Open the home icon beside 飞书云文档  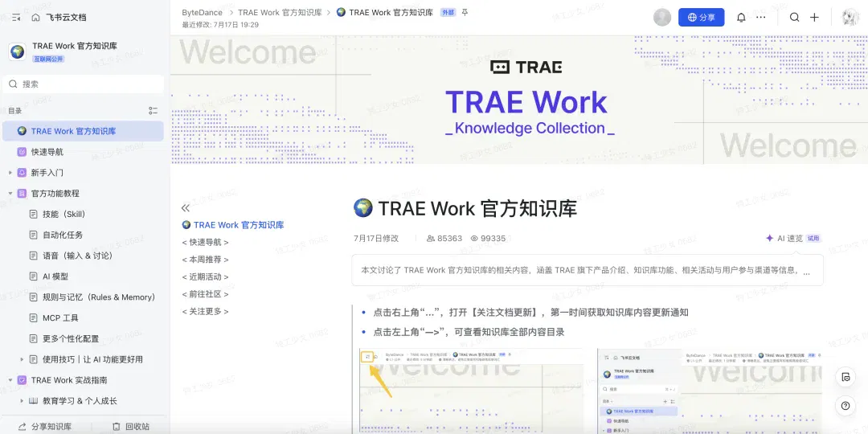point(36,17)
